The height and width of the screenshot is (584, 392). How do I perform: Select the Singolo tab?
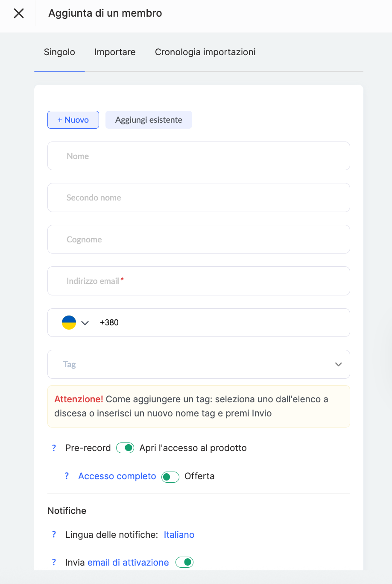(x=59, y=52)
